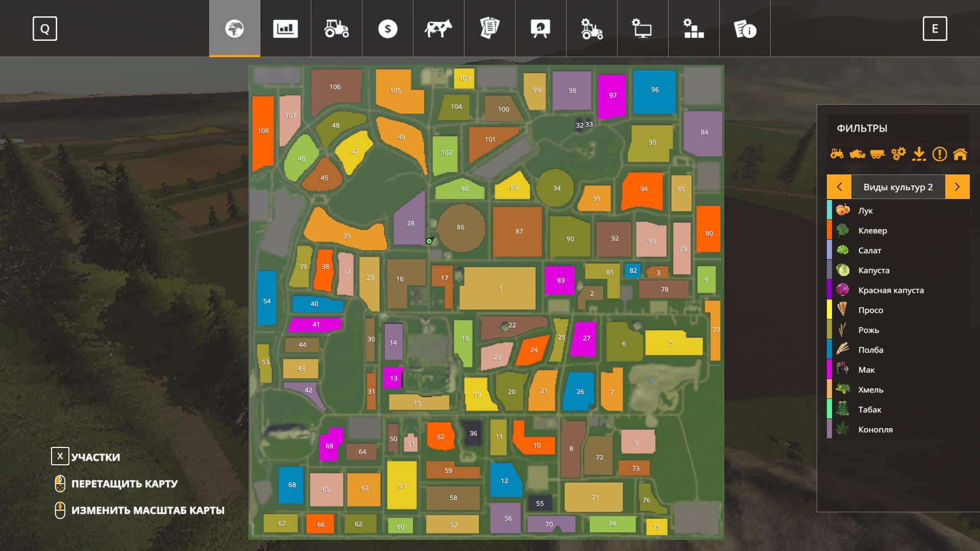Image resolution: width=980 pixels, height=551 pixels.
Task: Open the tutorial presentation board icon
Action: [x=541, y=29]
